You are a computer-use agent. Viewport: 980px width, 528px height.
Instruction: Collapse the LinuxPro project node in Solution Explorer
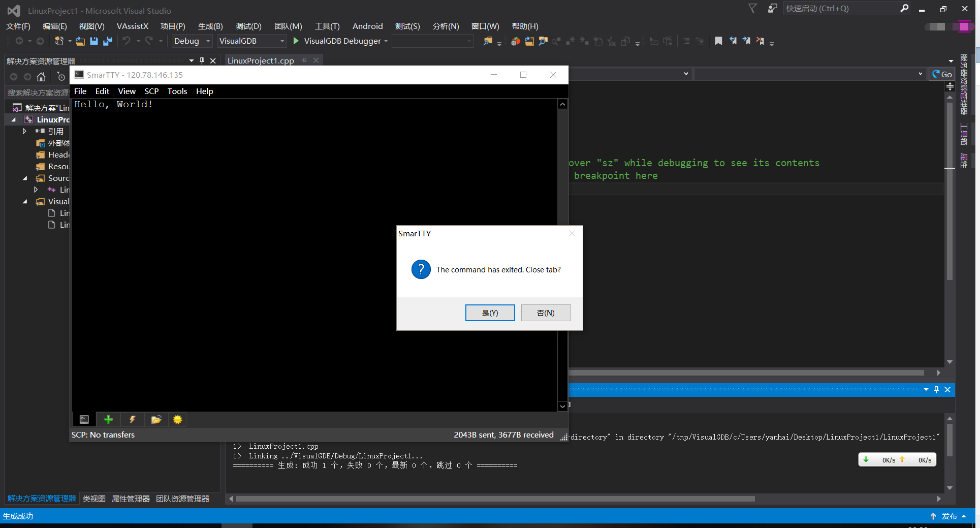tap(13, 119)
